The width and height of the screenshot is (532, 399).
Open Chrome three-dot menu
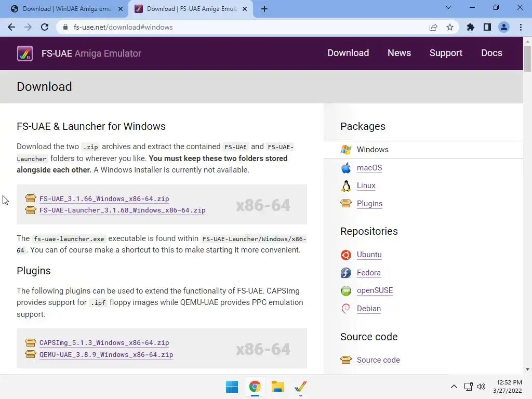tap(521, 27)
